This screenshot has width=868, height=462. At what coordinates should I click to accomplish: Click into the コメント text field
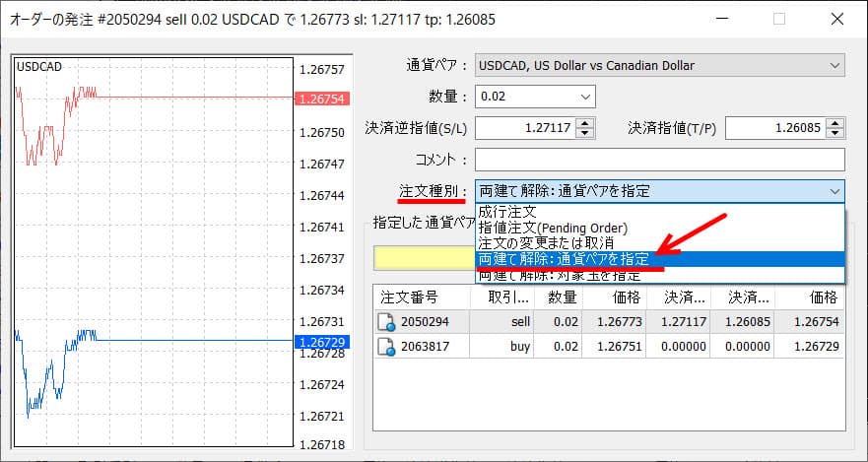pyautogui.click(x=659, y=160)
